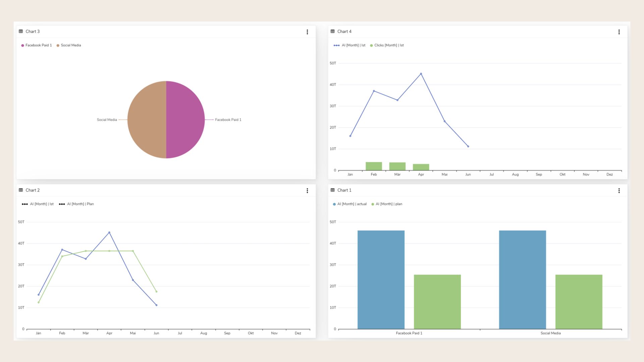Open the options menu of Chart 1
The height and width of the screenshot is (362, 644).
coord(619,190)
